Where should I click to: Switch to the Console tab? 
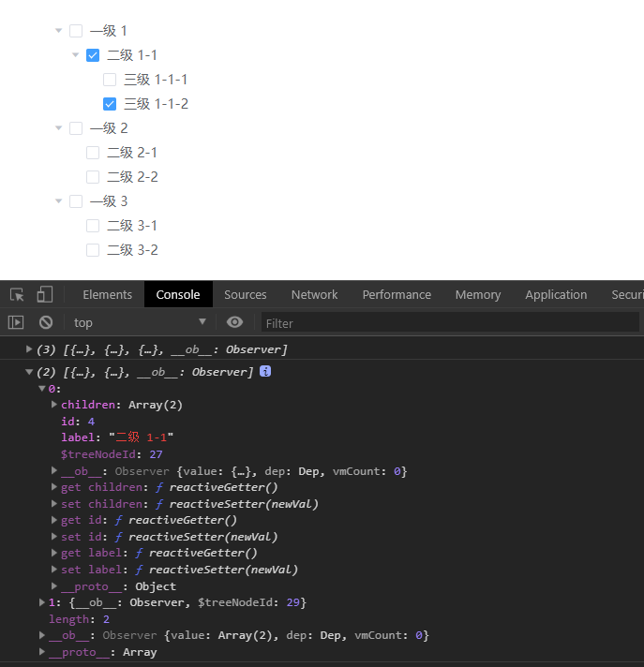[x=178, y=294]
